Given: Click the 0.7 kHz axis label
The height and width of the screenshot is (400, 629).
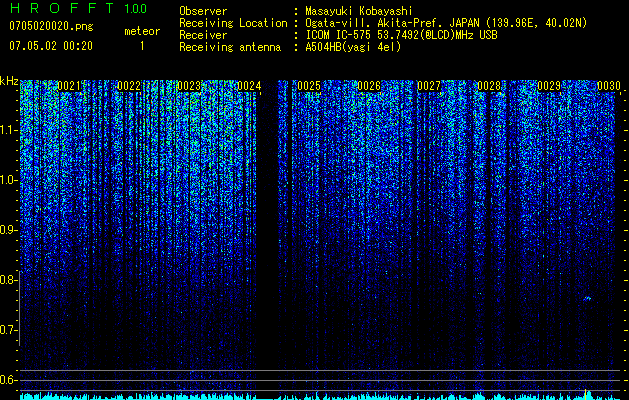Looking at the screenshot, I should [x=7, y=330].
